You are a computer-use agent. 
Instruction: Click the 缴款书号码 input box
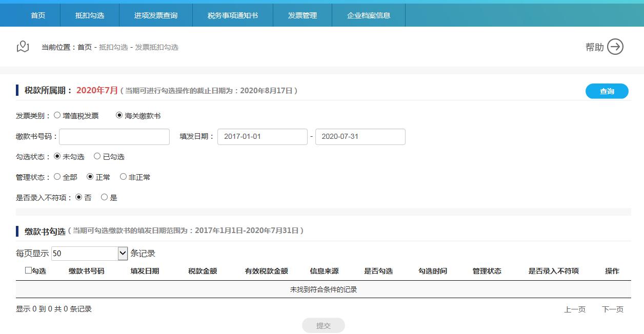click(x=114, y=136)
